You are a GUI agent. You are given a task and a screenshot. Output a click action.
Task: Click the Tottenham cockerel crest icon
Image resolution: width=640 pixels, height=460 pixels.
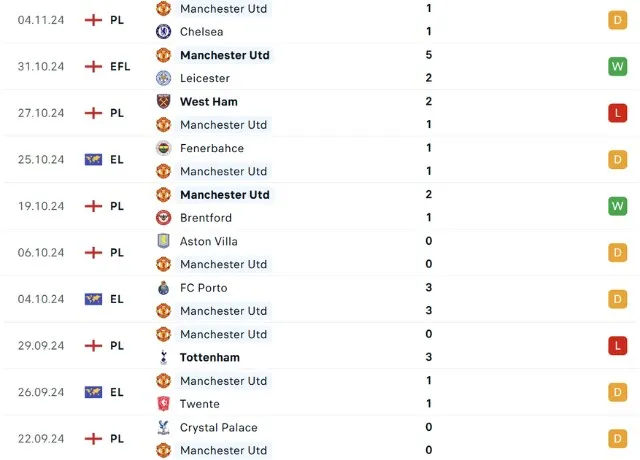click(x=163, y=357)
